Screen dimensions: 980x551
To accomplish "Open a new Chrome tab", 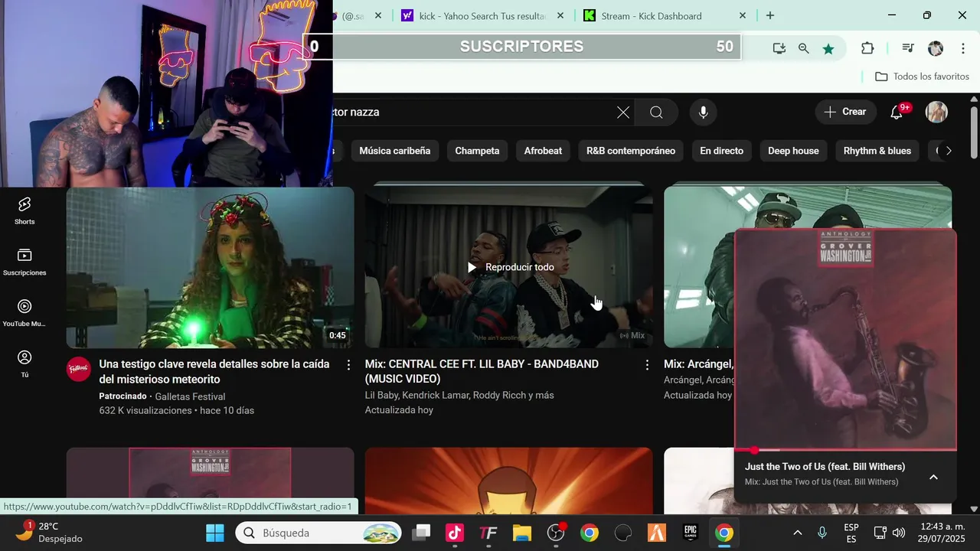I will pos(770,15).
